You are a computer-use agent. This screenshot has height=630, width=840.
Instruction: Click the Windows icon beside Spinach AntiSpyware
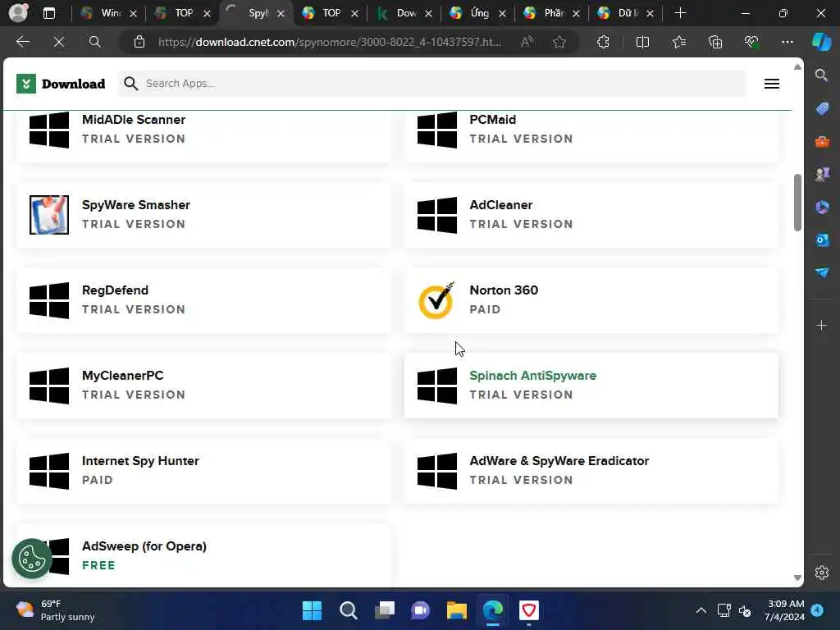click(437, 386)
